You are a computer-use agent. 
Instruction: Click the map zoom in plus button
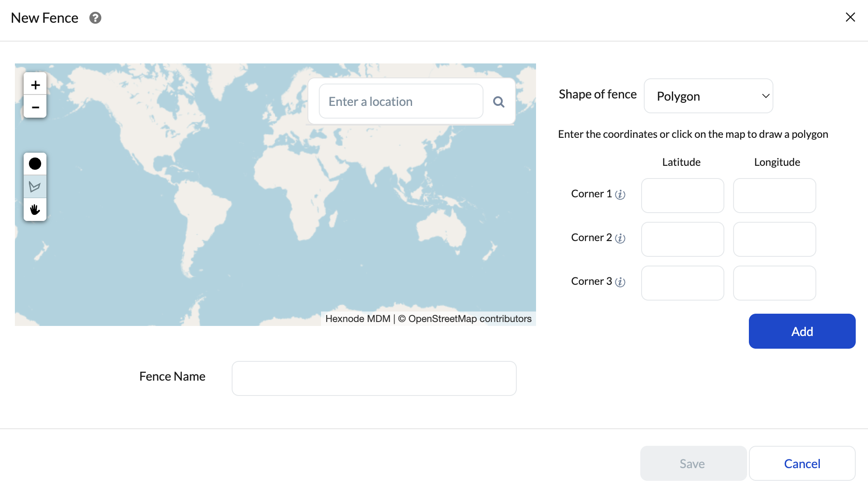(x=35, y=85)
